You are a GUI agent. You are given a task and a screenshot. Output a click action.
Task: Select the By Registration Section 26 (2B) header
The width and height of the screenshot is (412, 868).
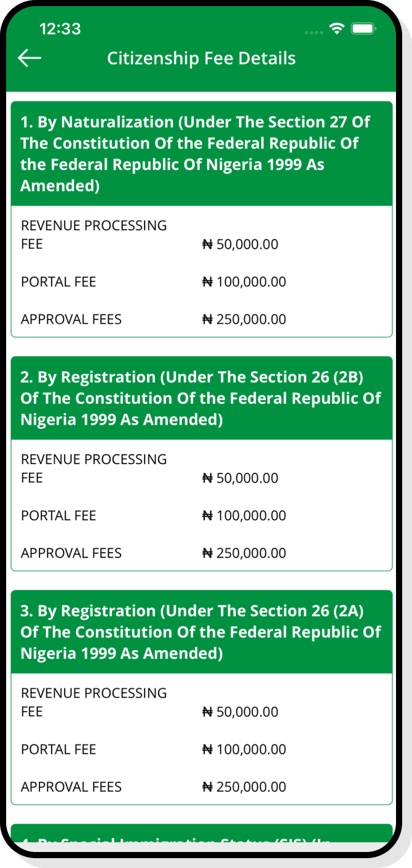tap(201, 398)
